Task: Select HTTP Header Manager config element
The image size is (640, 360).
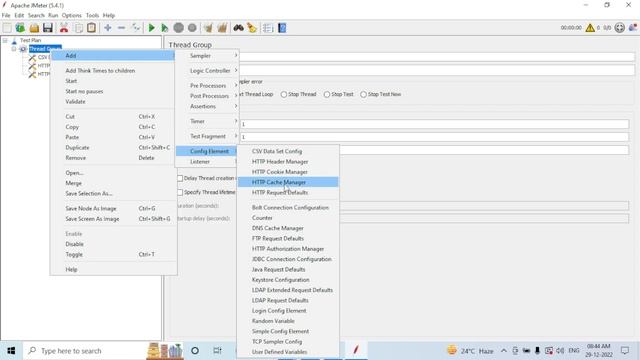Action: tap(288, 162)
